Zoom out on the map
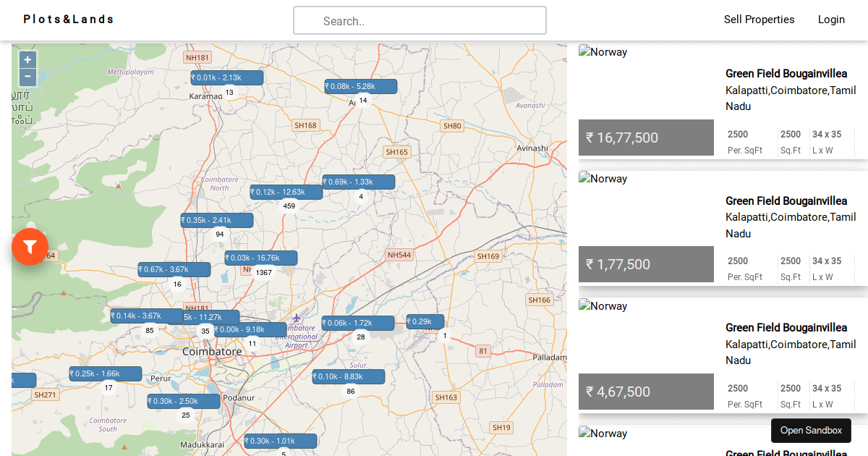868x456 pixels. pyautogui.click(x=27, y=77)
